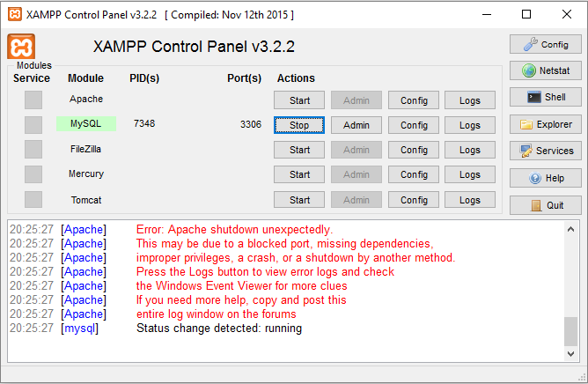Open FileZilla Logs menu
Screen dimensions: 588x384
pyautogui.click(x=470, y=150)
